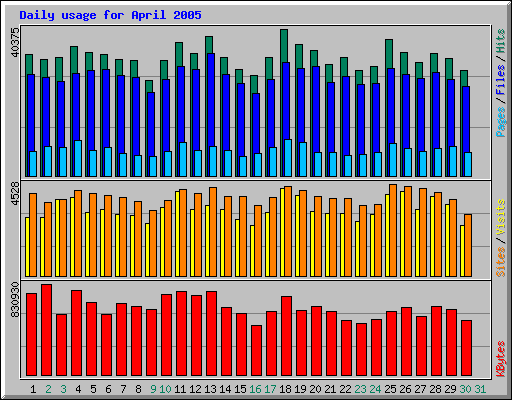Click day 14 on the x-axis
The height and width of the screenshot is (400, 512).
click(225, 389)
